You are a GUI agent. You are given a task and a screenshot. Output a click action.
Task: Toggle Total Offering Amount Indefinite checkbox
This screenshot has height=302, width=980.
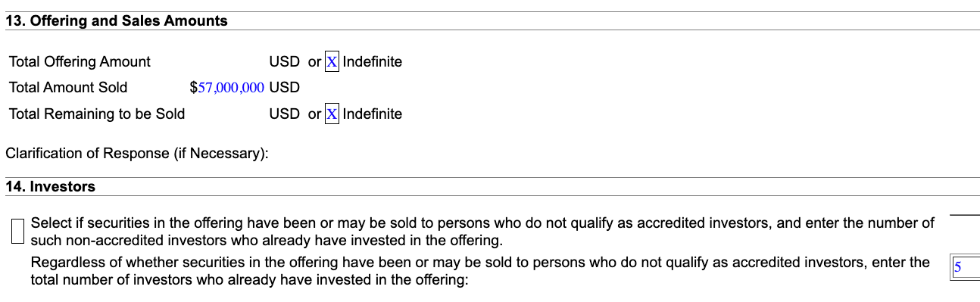tap(332, 61)
